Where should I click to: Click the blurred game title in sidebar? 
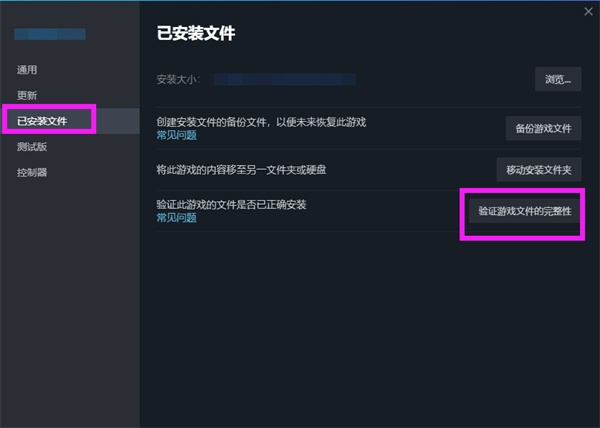click(x=49, y=35)
